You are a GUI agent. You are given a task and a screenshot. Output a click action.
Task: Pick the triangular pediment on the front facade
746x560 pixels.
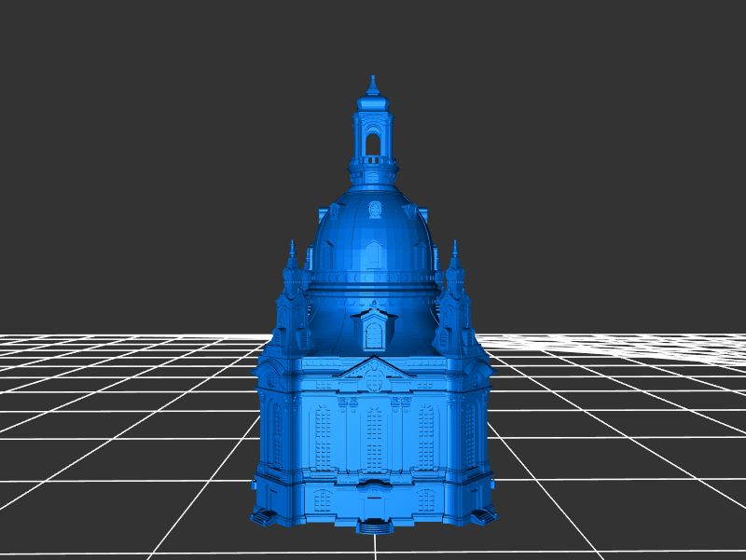pos(374,370)
